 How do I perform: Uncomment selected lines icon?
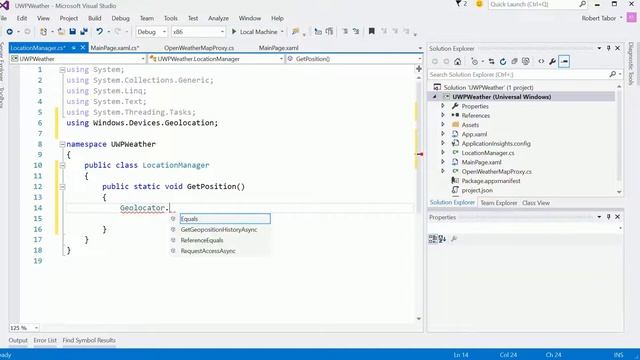pos(356,31)
